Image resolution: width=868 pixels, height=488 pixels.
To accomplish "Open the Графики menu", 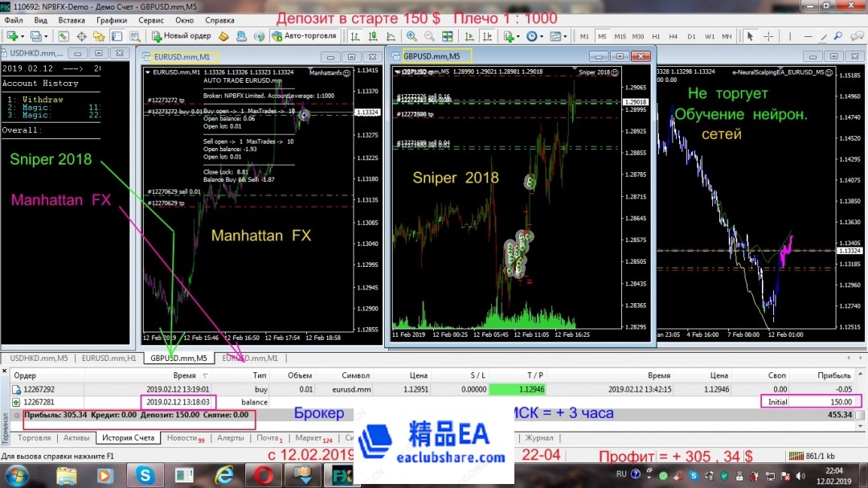I will pos(111,20).
